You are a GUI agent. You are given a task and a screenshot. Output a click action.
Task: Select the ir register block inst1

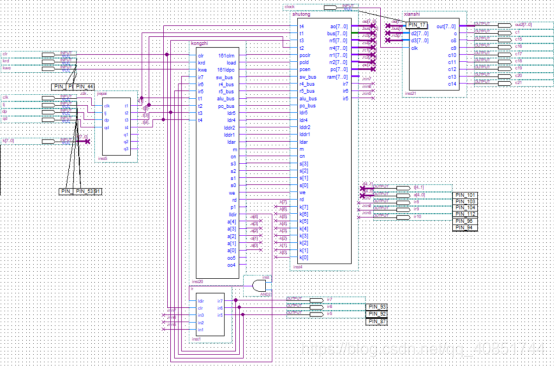pyautogui.click(x=210, y=315)
